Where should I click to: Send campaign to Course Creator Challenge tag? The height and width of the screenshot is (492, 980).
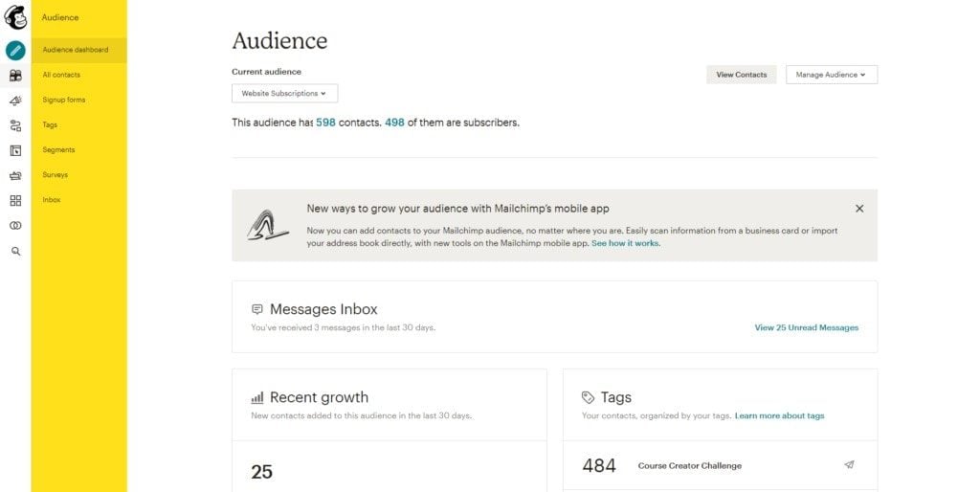[849, 465]
